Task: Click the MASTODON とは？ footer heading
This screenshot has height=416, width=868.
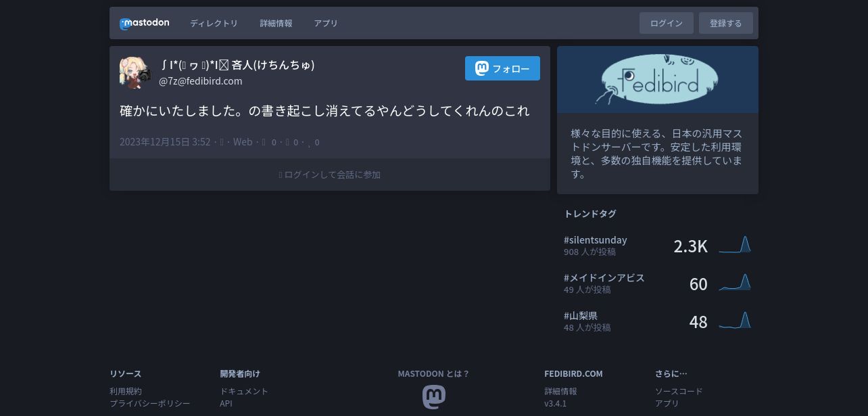Action: coord(433,373)
